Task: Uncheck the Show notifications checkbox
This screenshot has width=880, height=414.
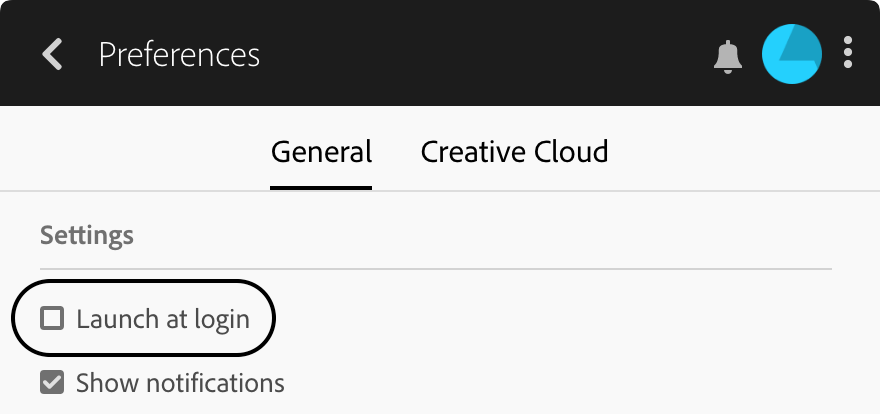Action: click(51, 382)
